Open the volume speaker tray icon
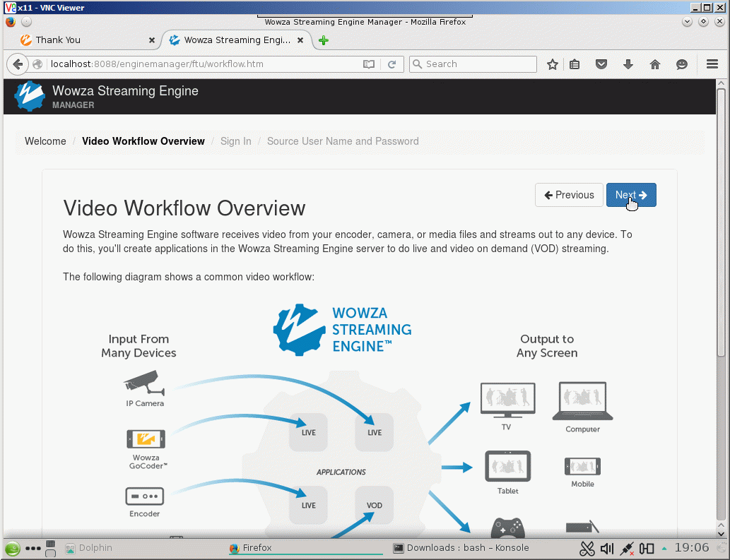The height and width of the screenshot is (560, 730). (607, 549)
